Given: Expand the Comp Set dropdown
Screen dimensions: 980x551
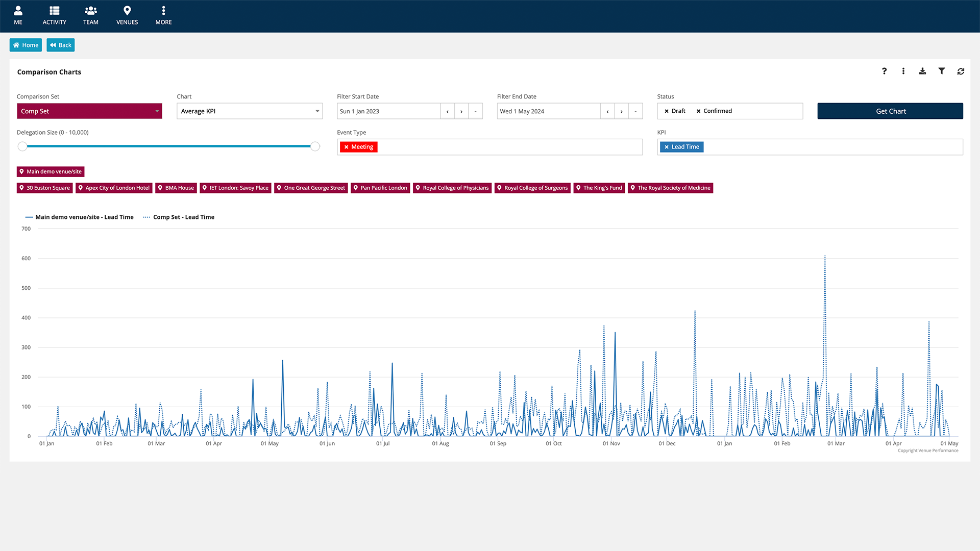Looking at the screenshot, I should [89, 111].
